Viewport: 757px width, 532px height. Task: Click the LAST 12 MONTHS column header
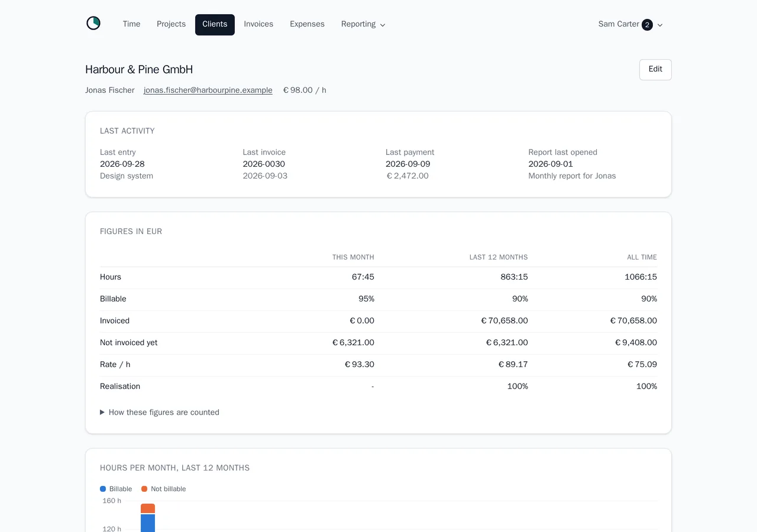point(499,257)
